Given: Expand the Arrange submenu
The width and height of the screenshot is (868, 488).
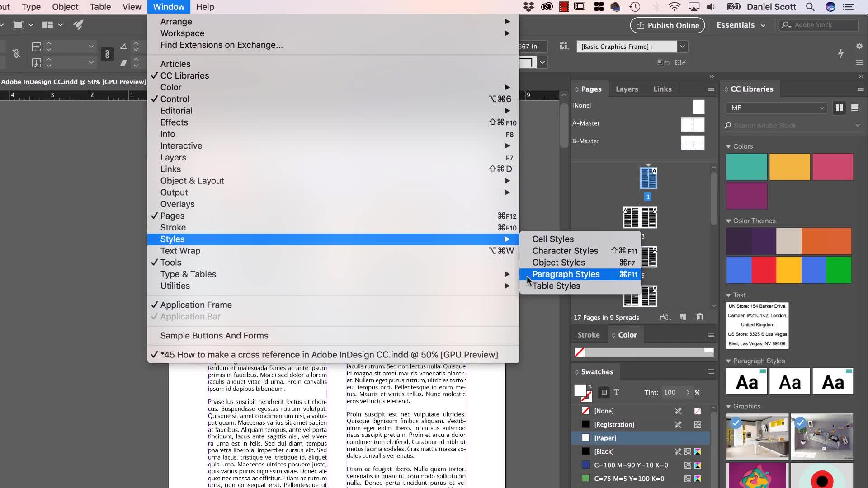Looking at the screenshot, I should [333, 22].
